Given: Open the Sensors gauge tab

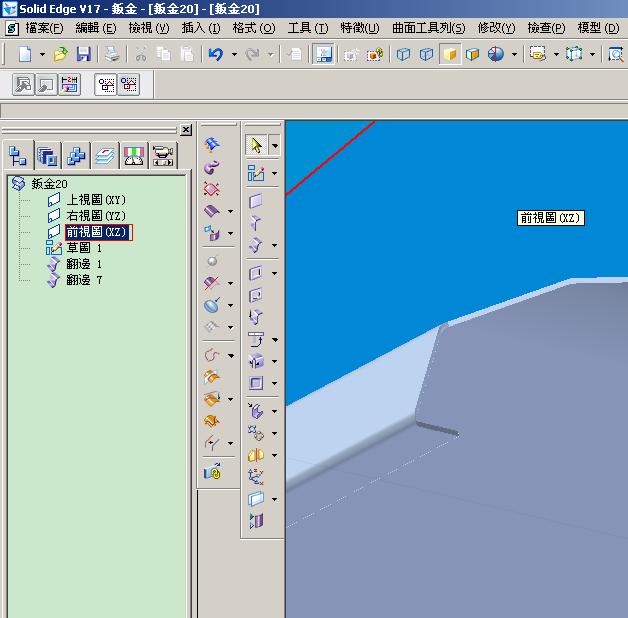Looking at the screenshot, I should 134,155.
